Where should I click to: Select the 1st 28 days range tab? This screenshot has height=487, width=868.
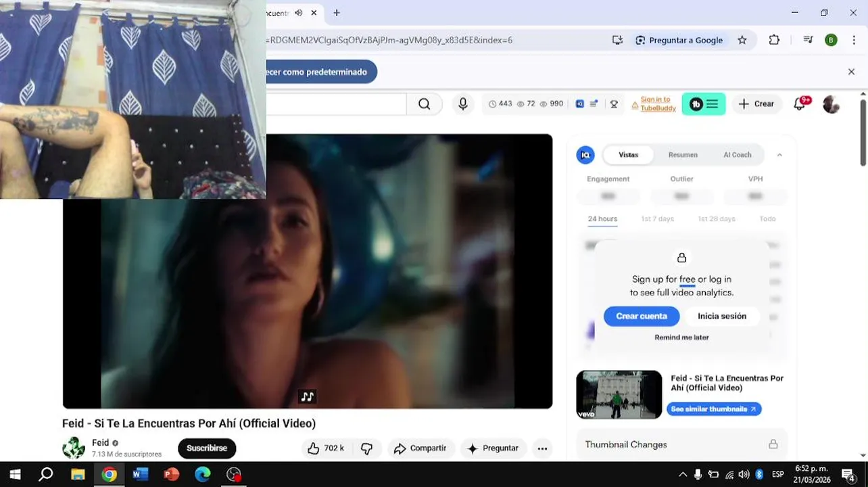click(717, 219)
